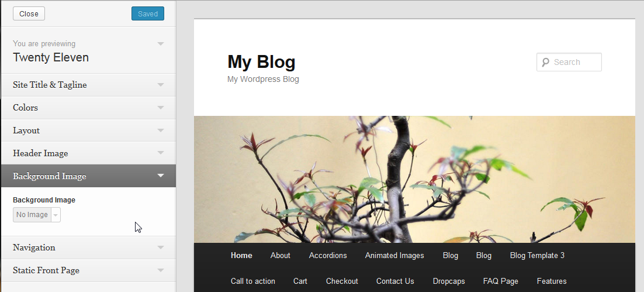Open the Home menu item
The width and height of the screenshot is (644, 292).
point(241,255)
